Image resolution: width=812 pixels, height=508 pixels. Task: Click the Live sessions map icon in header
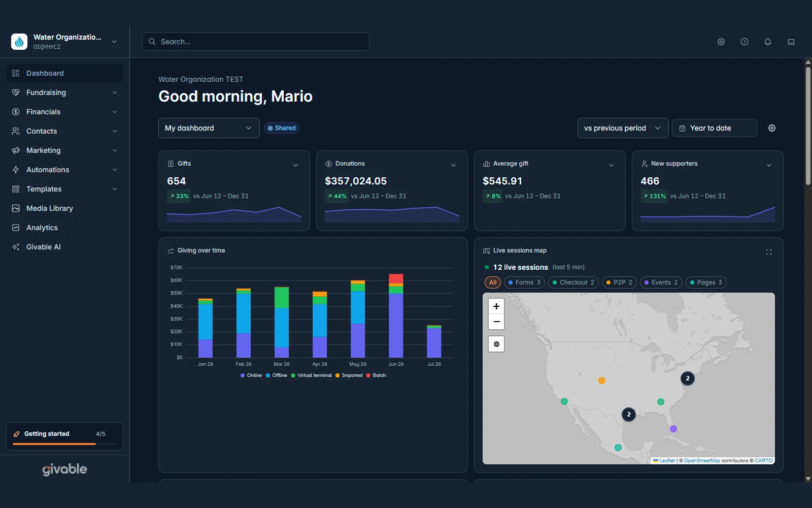coord(486,250)
